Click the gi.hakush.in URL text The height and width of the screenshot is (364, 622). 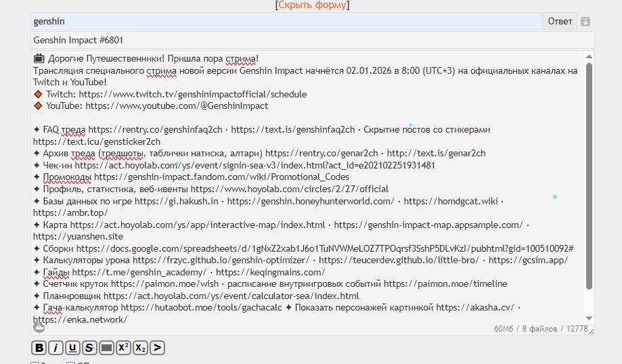pyautogui.click(x=177, y=201)
